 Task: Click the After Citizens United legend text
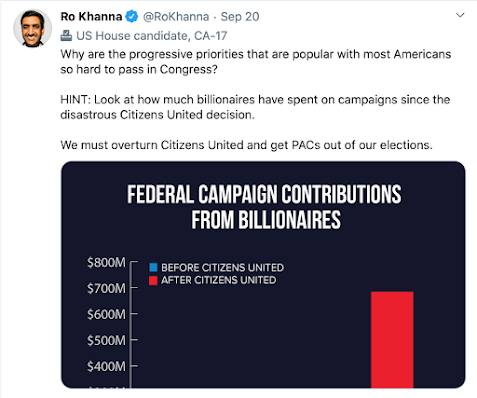[219, 280]
